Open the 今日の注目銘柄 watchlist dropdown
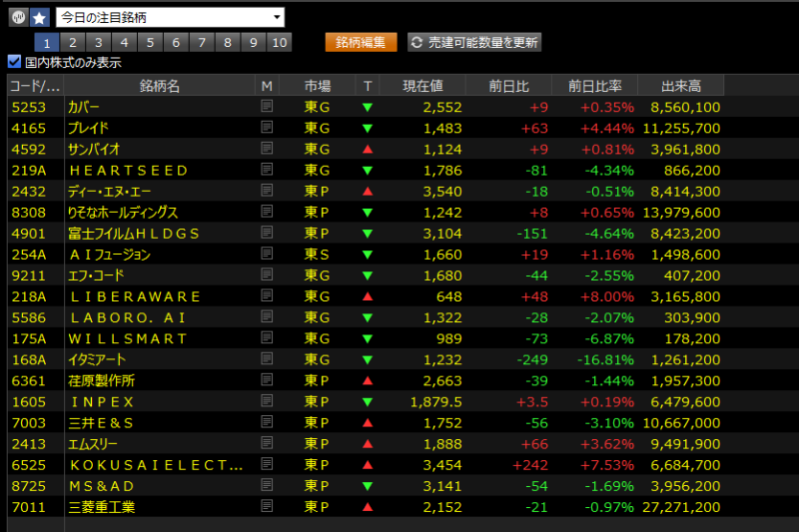 (x=170, y=17)
